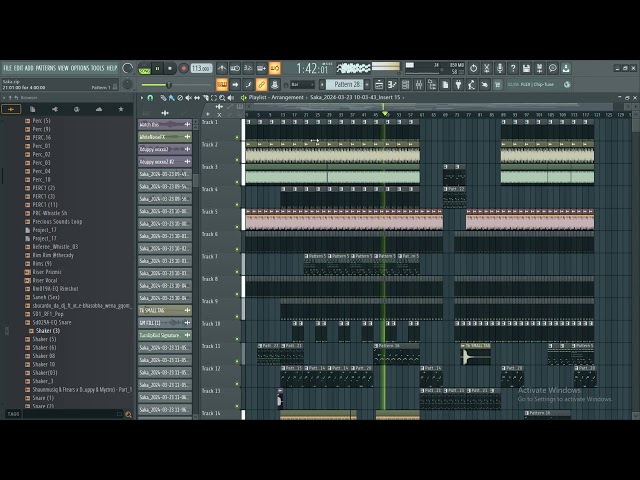
Task: Click the render audio file icon
Action: click(x=540, y=68)
